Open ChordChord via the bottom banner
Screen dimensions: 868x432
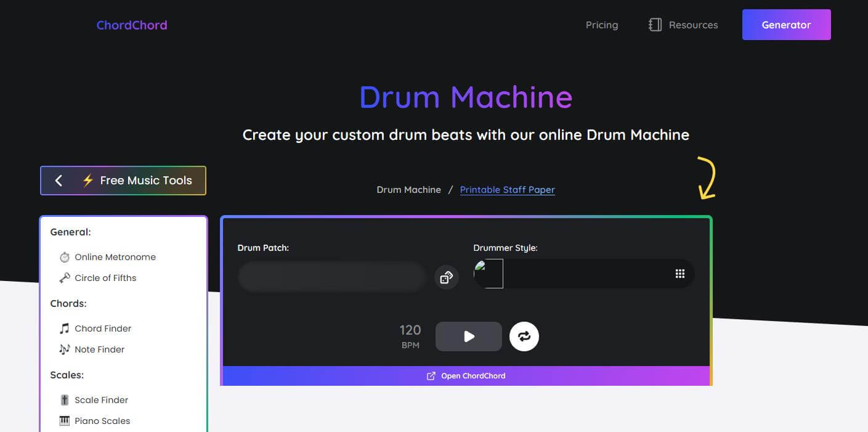click(x=466, y=375)
